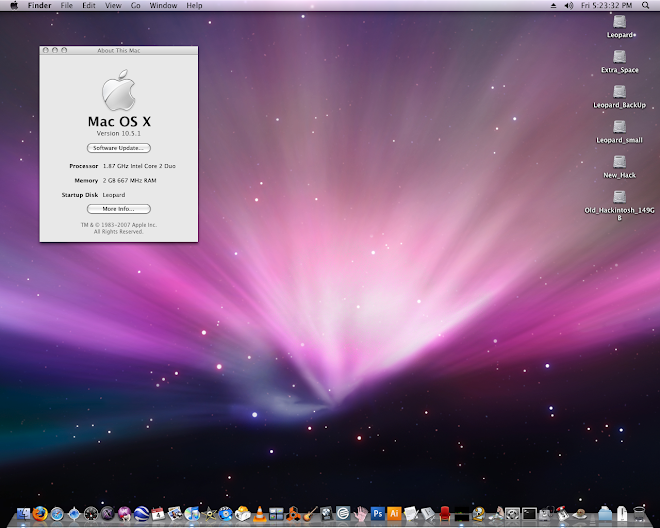The width and height of the screenshot is (660, 528).
Task: Click the menu bar clock
Action: pos(607,5)
